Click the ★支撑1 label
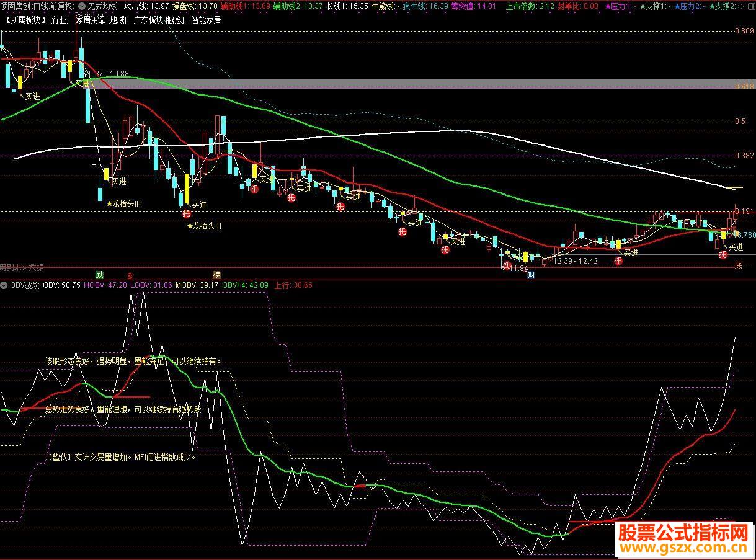 click(654, 6)
